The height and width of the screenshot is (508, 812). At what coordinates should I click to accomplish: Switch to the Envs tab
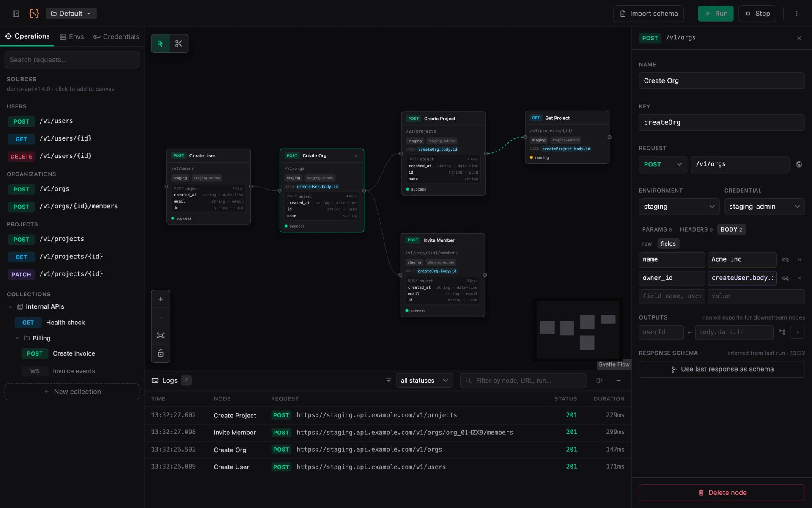pyautogui.click(x=72, y=37)
